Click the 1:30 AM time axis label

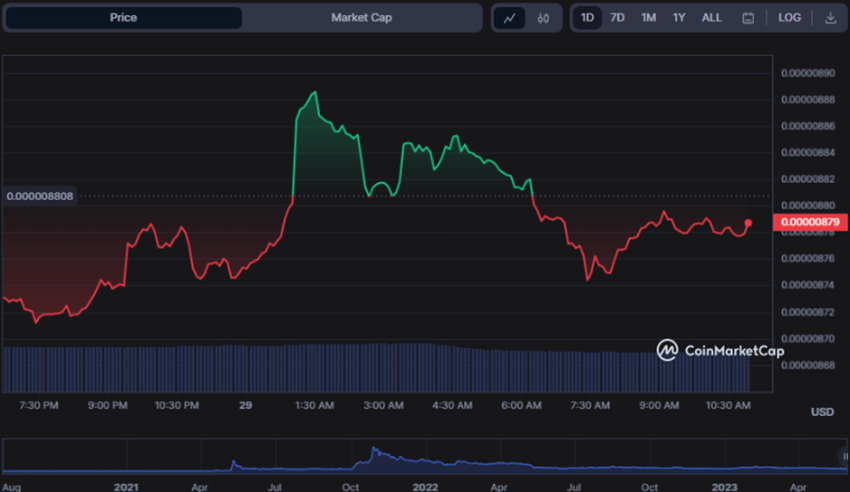pos(314,405)
